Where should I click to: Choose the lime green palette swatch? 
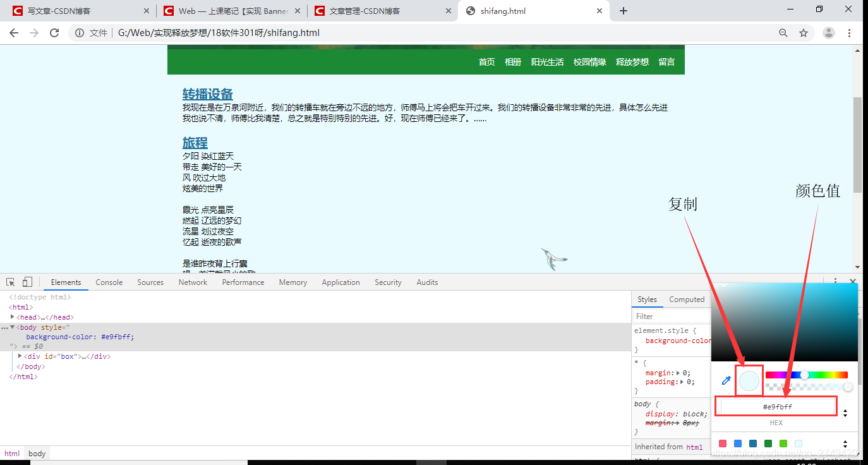(x=783, y=444)
